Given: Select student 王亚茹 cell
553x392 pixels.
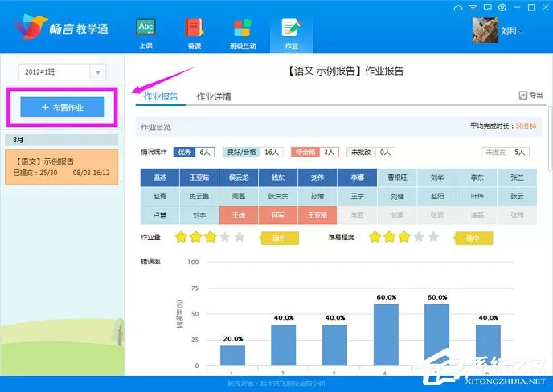Looking at the screenshot, I should point(199,178).
